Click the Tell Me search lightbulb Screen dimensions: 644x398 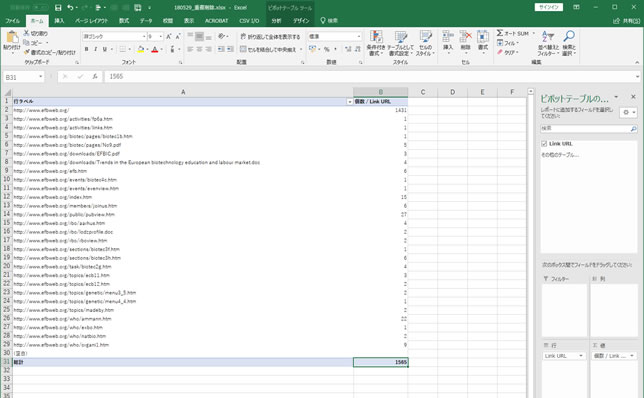(323, 21)
